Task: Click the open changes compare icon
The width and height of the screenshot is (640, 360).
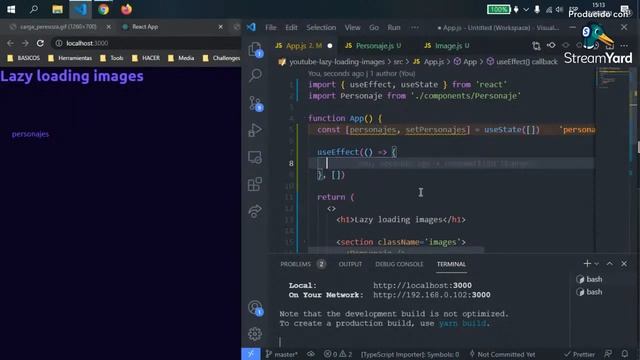Action: click(x=536, y=46)
